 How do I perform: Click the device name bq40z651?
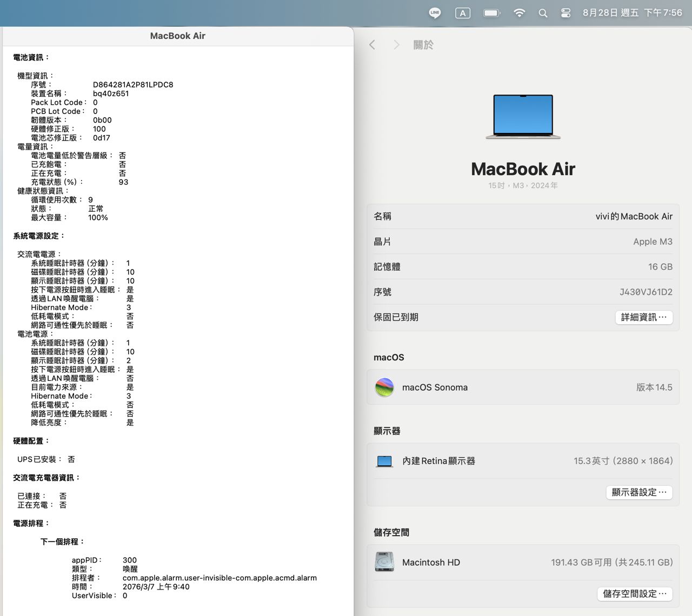pos(111,93)
